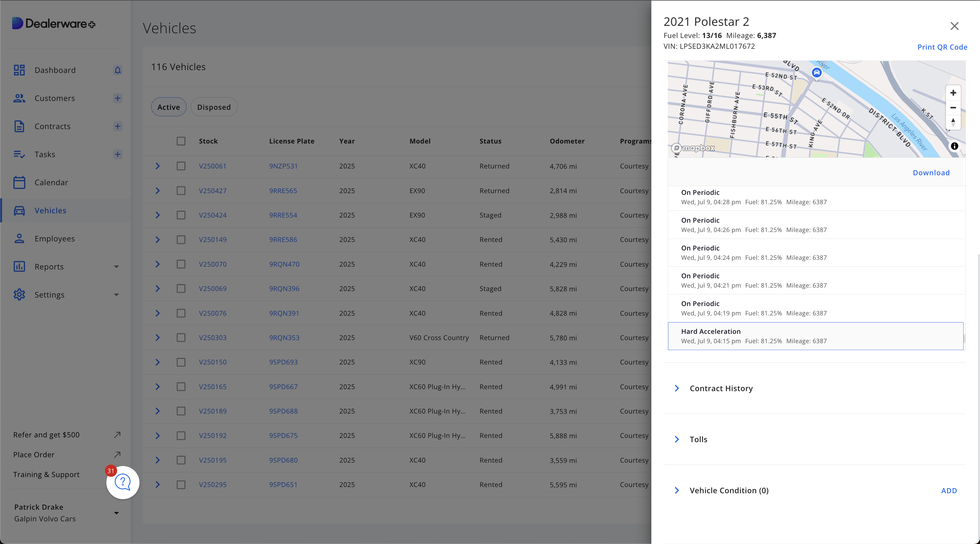Click the Settings gear icon
The height and width of the screenshot is (544, 980).
(19, 295)
